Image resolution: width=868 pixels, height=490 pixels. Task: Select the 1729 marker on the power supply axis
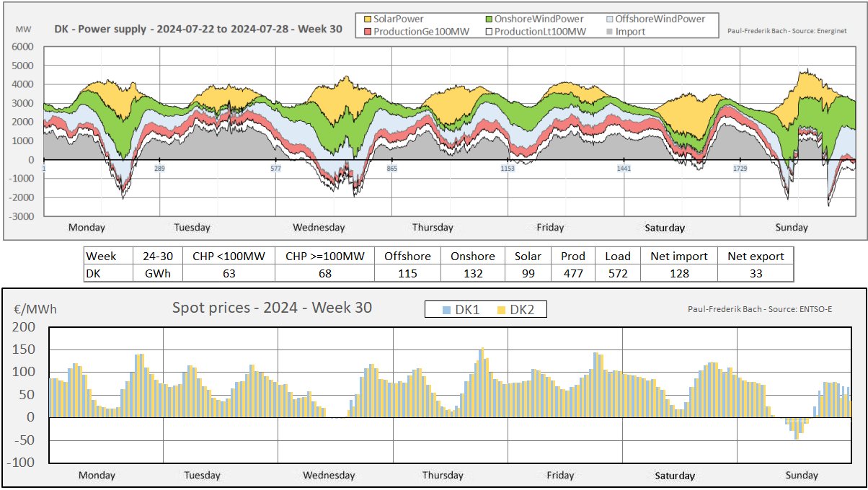(x=740, y=169)
